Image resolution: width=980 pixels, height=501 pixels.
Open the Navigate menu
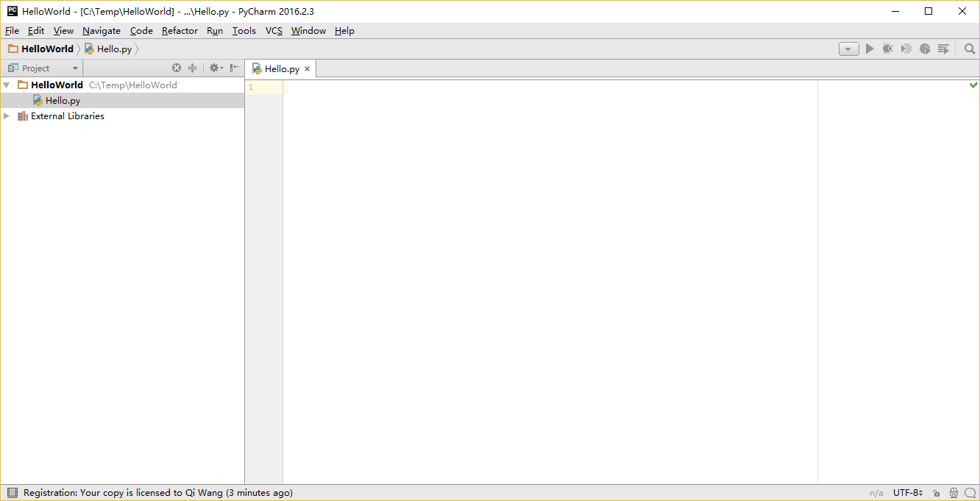(x=102, y=30)
